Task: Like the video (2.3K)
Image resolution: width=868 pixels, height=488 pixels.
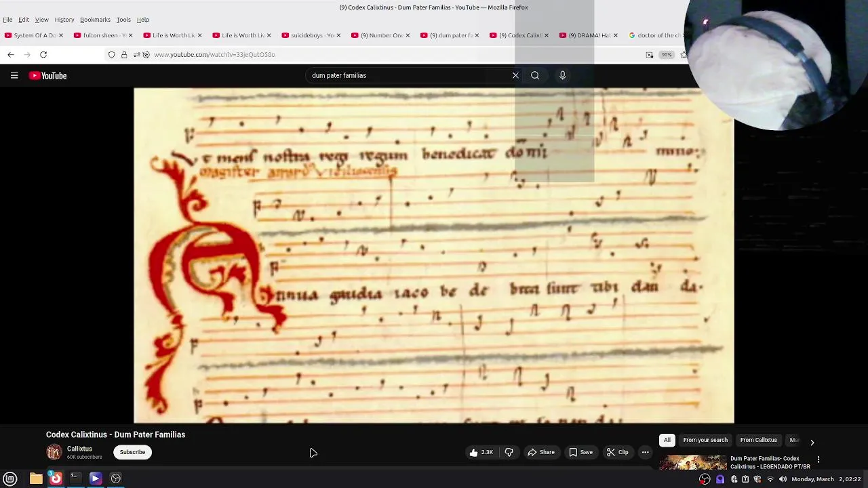Action: [481, 452]
